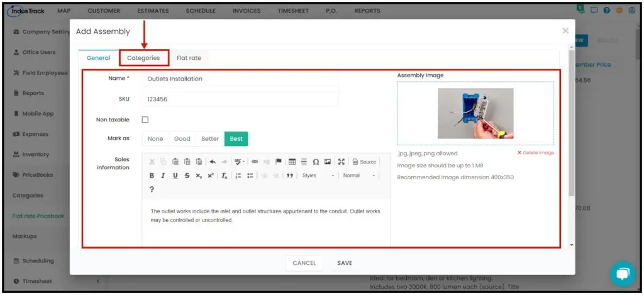This screenshot has width=644, height=295.
Task: Save the assembly
Action: 345,263
